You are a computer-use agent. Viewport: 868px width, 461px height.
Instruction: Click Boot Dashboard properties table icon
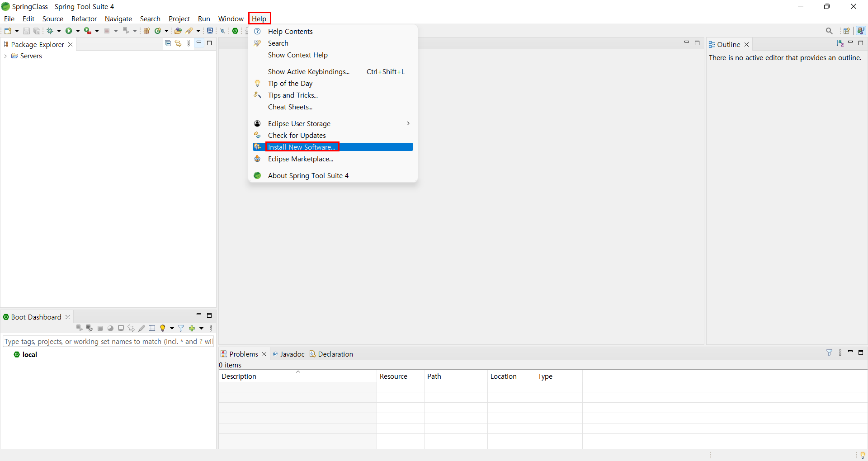tap(152, 328)
